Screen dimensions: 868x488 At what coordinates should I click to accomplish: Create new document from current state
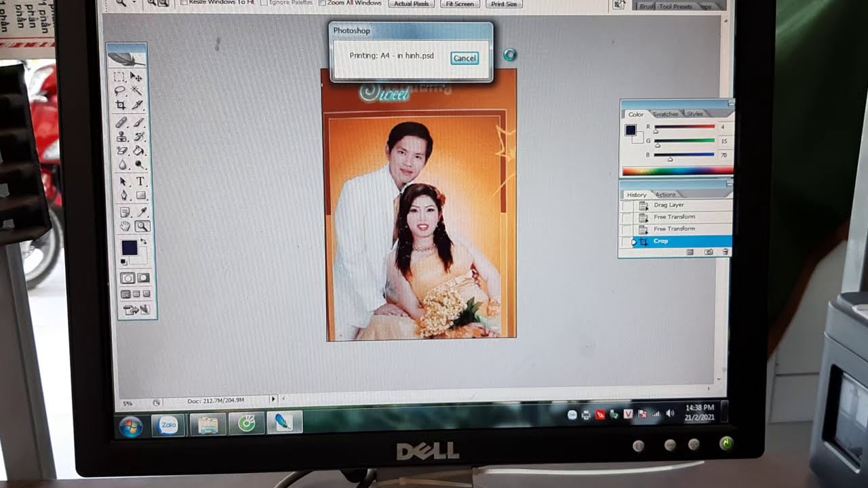point(690,252)
